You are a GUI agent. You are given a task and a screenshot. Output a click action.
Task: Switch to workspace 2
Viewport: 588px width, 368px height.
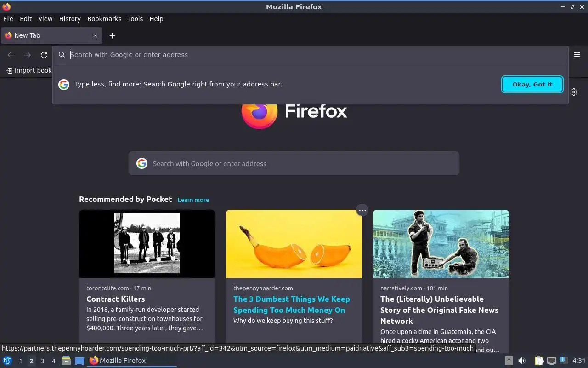coord(31,361)
